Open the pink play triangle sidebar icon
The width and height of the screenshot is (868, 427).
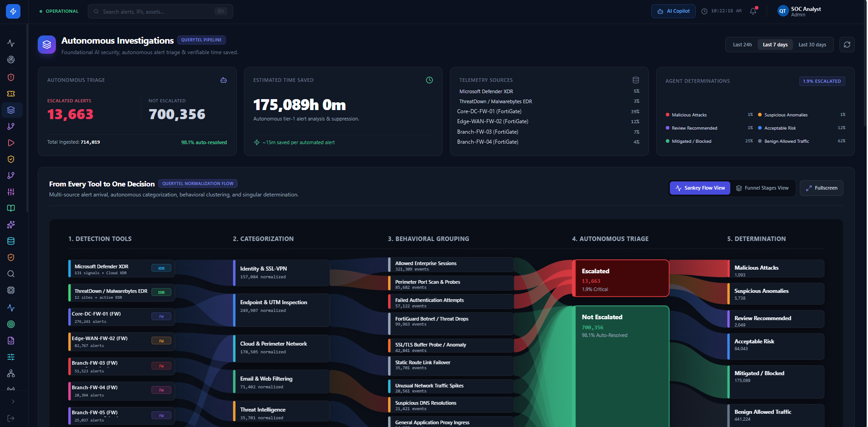[x=11, y=143]
